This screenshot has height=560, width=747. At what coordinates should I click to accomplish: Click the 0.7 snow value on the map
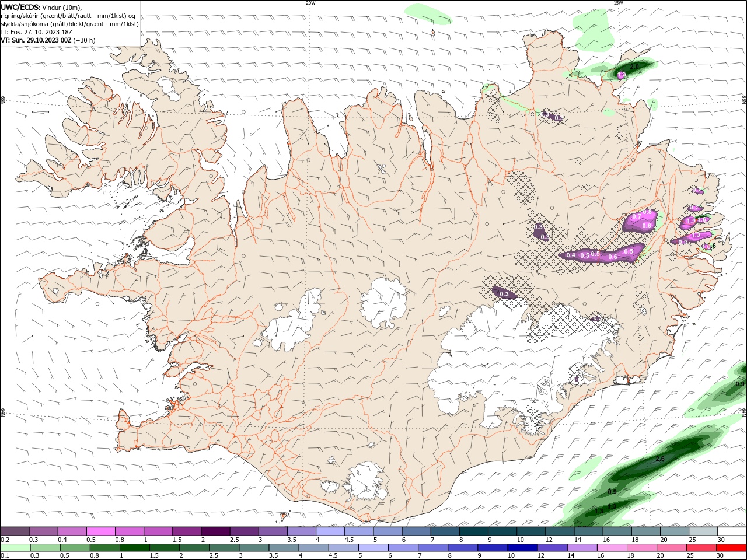637,217
